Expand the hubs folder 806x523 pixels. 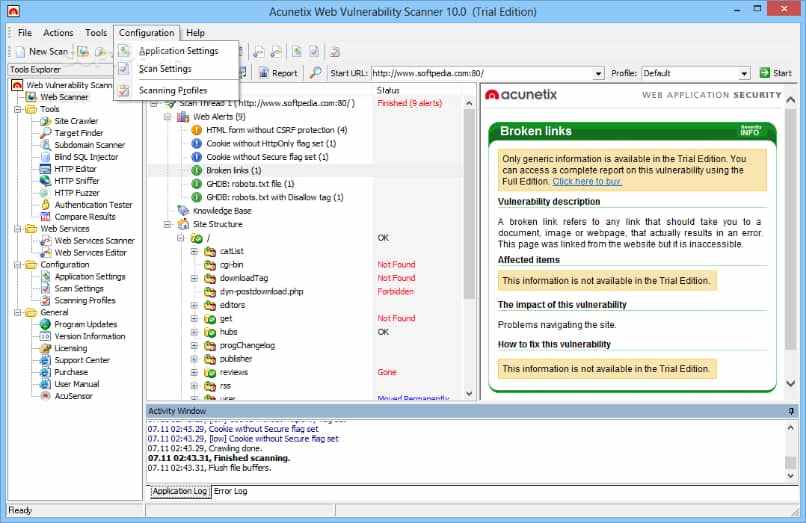[194, 332]
